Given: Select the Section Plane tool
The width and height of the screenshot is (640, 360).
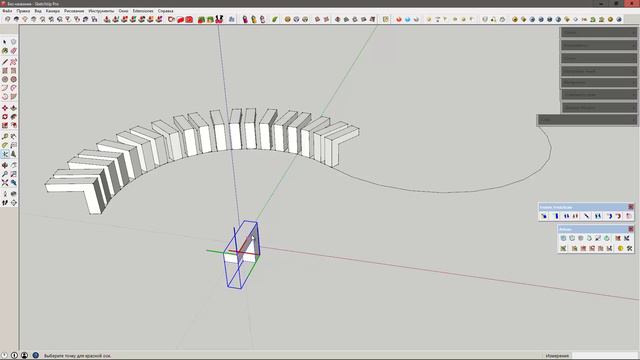Looking at the screenshot, I should [x=13, y=202].
